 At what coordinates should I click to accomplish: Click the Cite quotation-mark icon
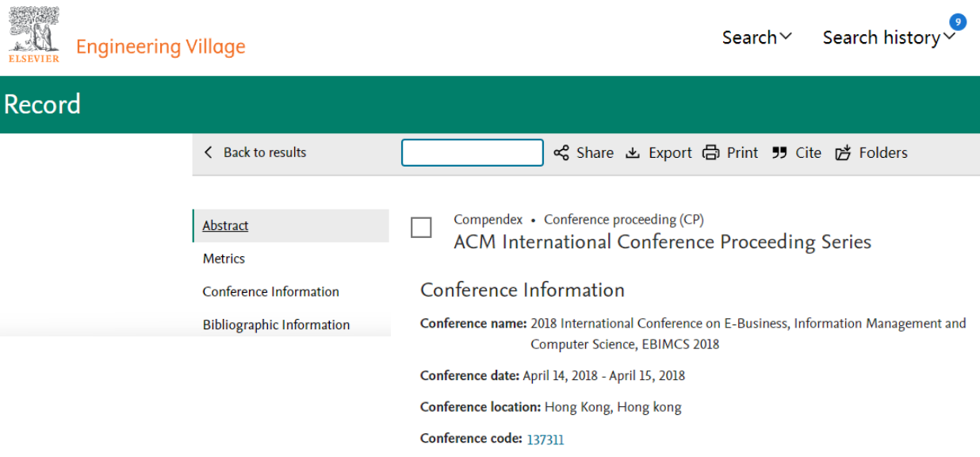click(x=779, y=153)
